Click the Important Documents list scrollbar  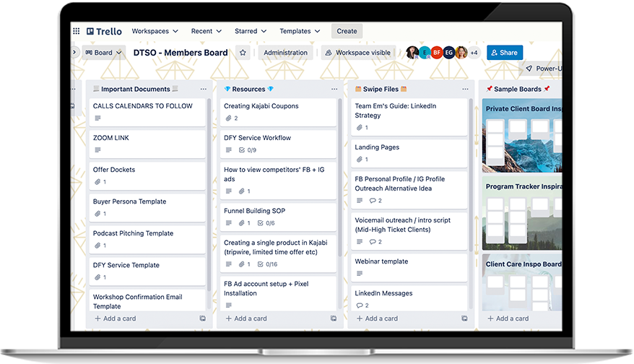click(209, 194)
